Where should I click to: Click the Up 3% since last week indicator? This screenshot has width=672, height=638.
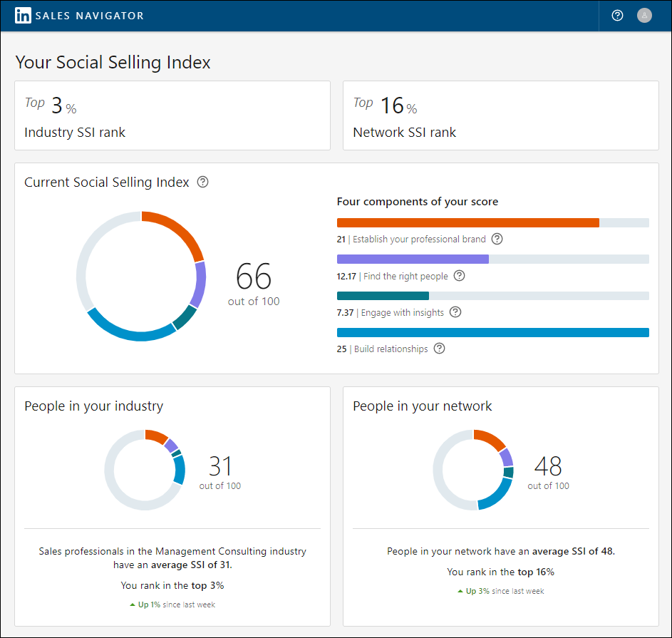(500, 591)
